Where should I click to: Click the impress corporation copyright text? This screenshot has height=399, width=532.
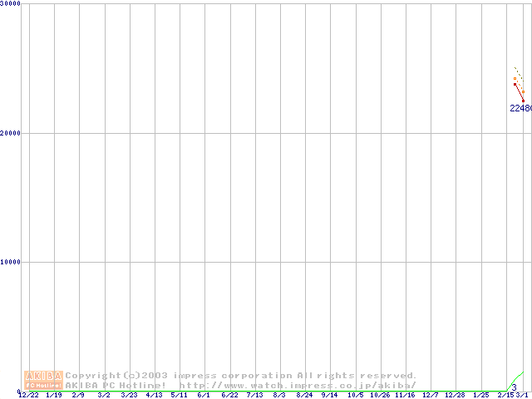tap(241, 376)
